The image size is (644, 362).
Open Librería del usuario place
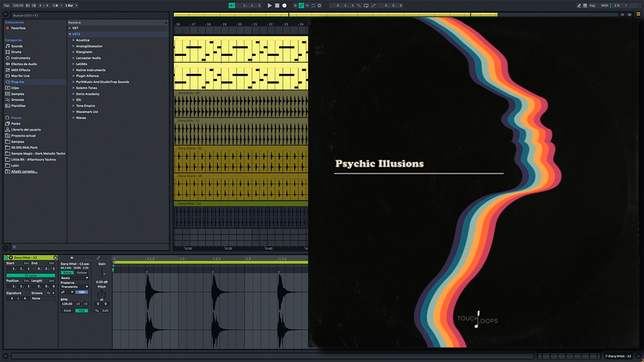pos(26,129)
